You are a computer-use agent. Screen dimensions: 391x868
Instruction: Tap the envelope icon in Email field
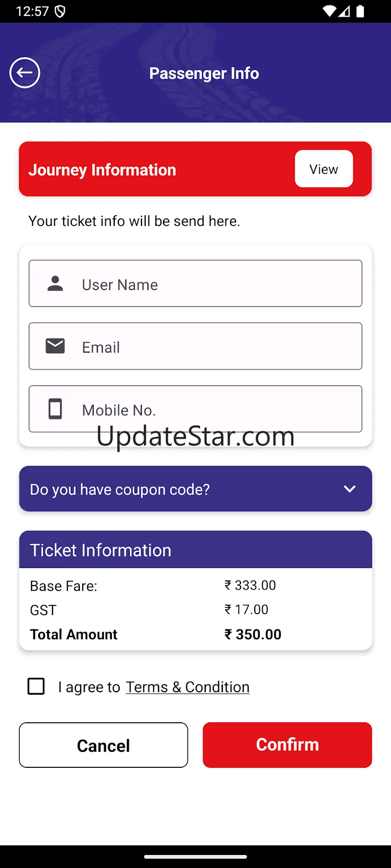click(55, 346)
